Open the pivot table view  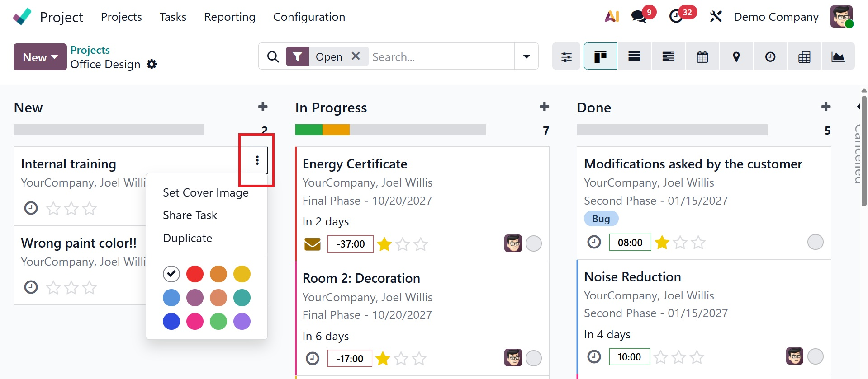pyautogui.click(x=804, y=57)
